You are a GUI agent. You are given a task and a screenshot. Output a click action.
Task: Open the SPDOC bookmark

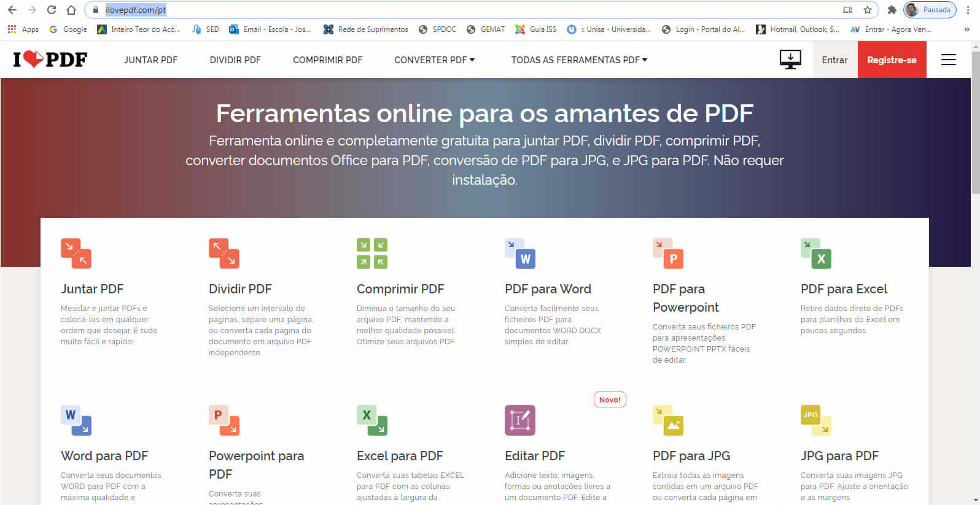[437, 29]
